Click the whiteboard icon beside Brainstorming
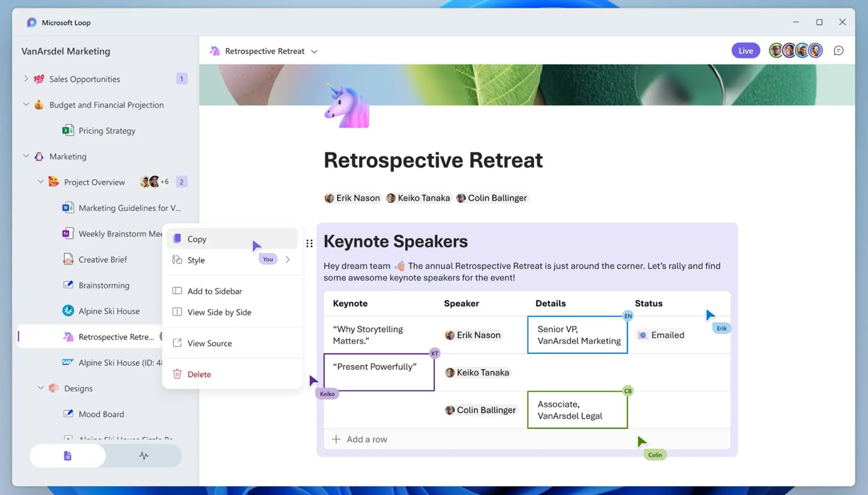The height and width of the screenshot is (495, 868). click(68, 285)
